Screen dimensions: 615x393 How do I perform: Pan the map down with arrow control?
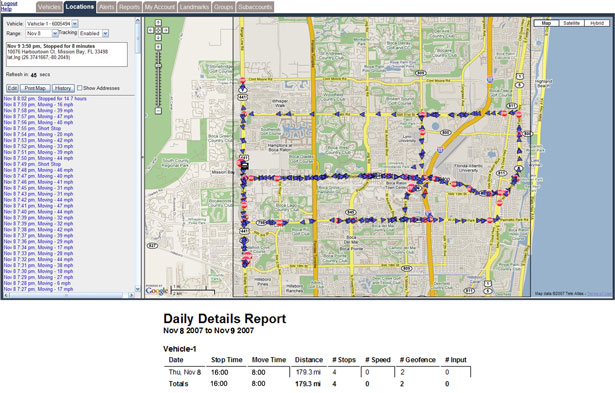click(158, 38)
